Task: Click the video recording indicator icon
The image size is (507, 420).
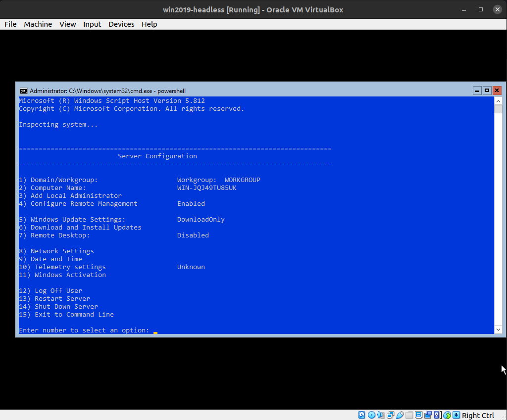Action: [428, 415]
